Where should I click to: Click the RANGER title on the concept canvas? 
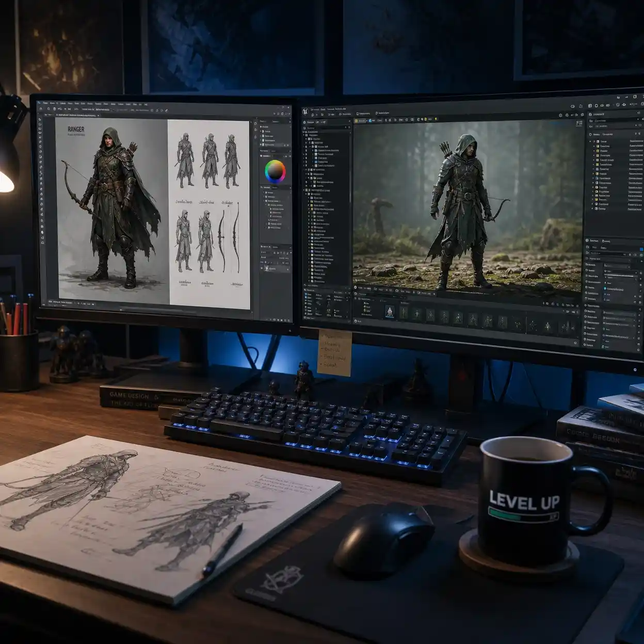click(76, 129)
